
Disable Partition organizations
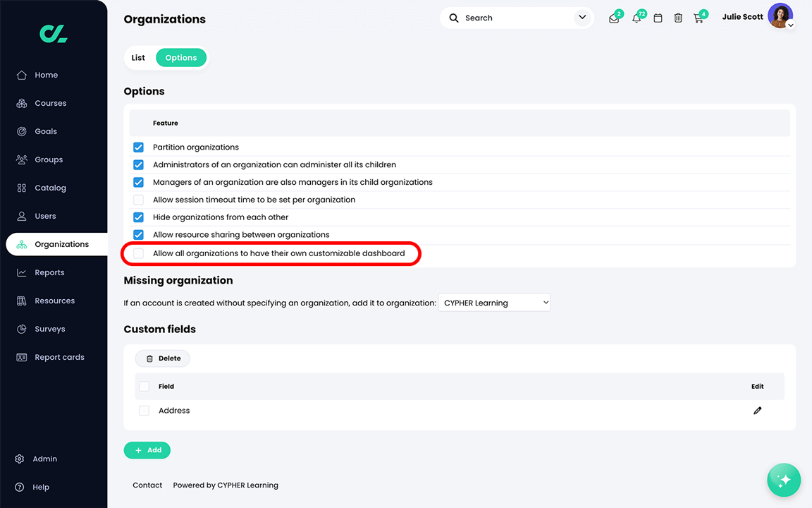coord(138,147)
